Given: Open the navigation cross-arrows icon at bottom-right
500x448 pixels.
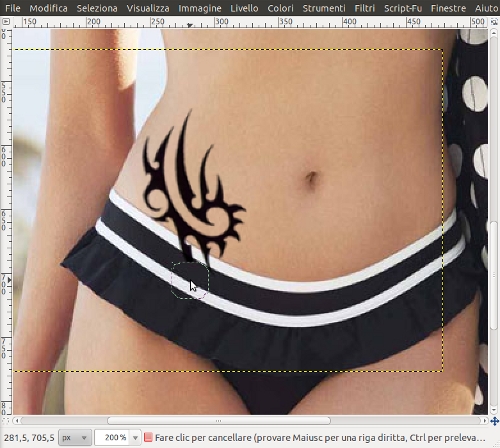Looking at the screenshot, I should [x=494, y=421].
